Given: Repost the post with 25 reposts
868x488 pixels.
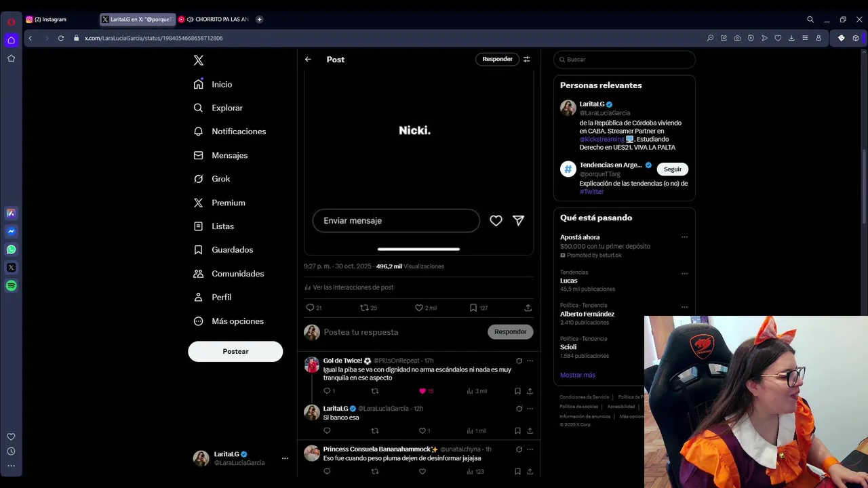Looking at the screenshot, I should [368, 308].
